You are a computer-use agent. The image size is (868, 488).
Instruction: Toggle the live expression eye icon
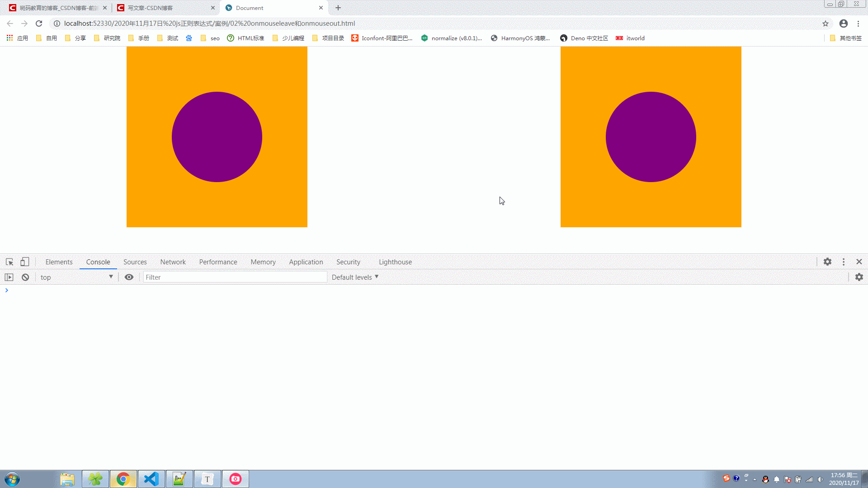(x=129, y=277)
